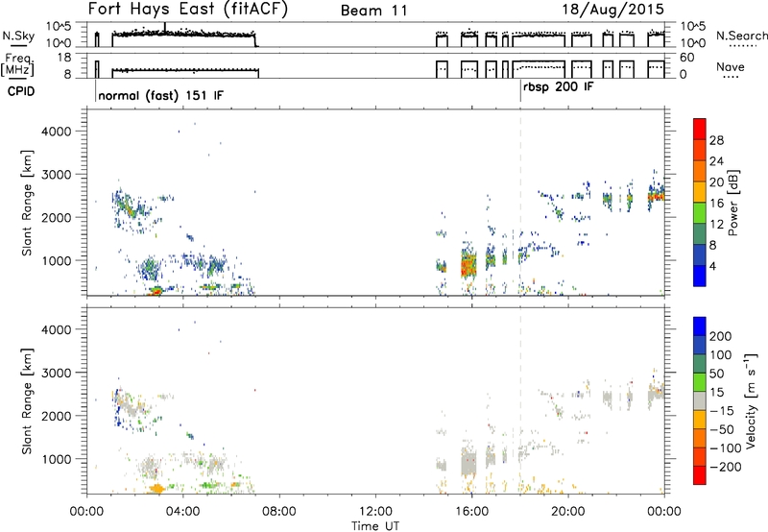The image size is (768, 532).
Task: Select the yellow -50 to -15 velocity swatch
Action: tap(700, 420)
